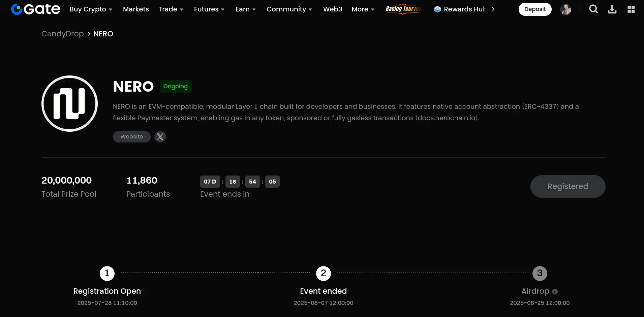Click the chevron next to Rewards Hub
Viewport: 644px width, 317px height.
point(493,9)
